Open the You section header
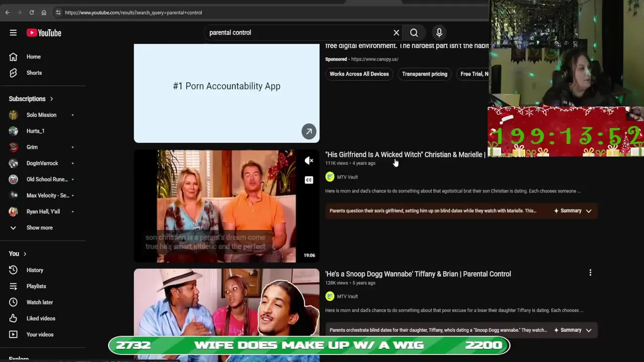This screenshot has width=644, height=362. click(18, 254)
